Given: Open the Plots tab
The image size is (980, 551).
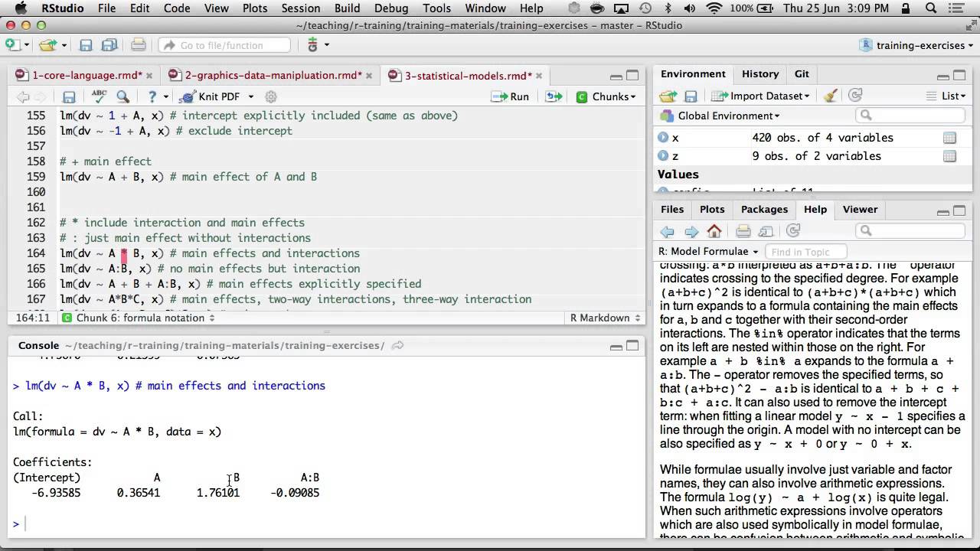Looking at the screenshot, I should point(712,209).
